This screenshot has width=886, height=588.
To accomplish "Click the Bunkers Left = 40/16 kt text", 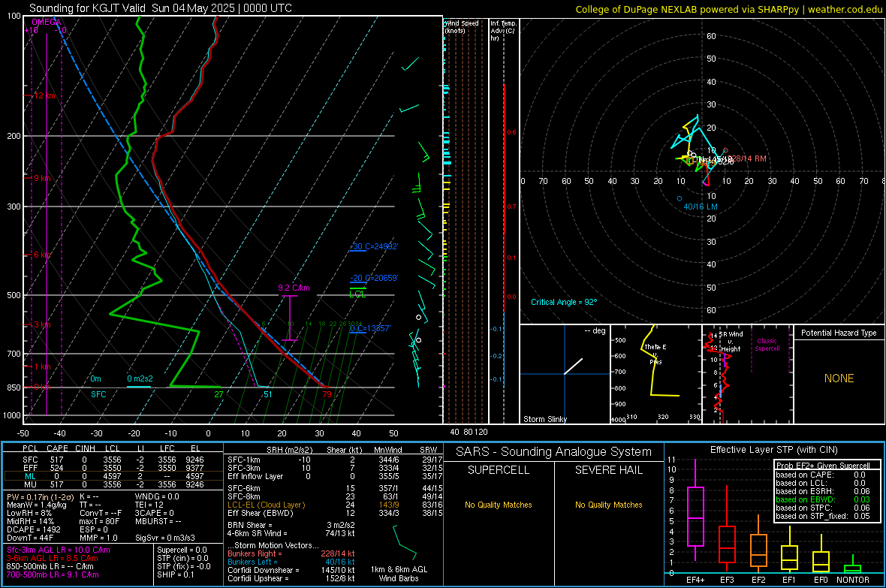I will click(x=291, y=562).
